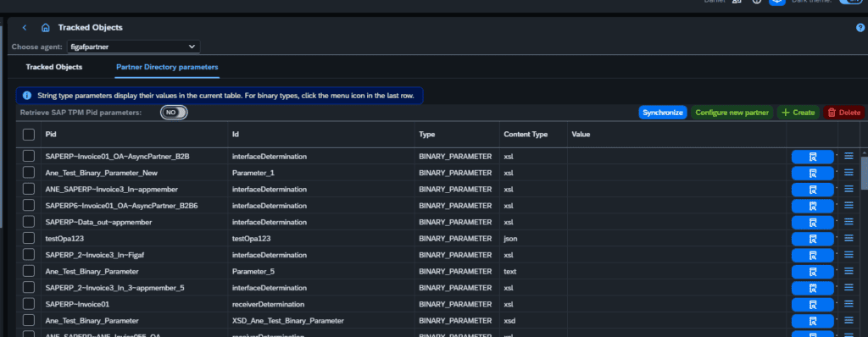Click the Synchronize button

tap(663, 113)
